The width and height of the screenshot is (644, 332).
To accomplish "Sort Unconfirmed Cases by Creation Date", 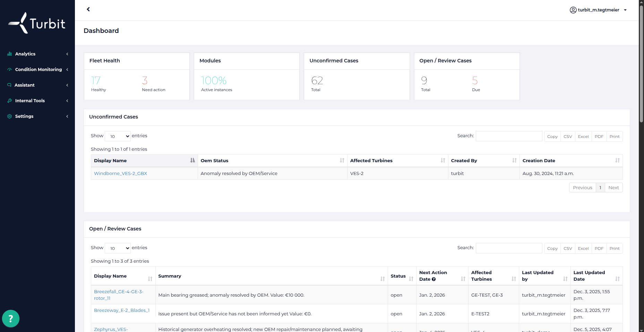I will pos(570,160).
